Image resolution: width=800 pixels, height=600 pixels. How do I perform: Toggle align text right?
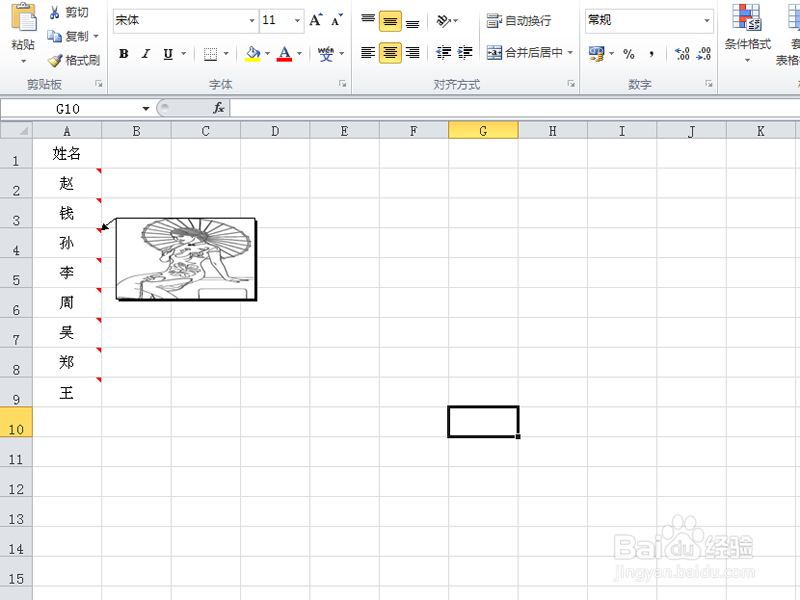pyautogui.click(x=412, y=53)
